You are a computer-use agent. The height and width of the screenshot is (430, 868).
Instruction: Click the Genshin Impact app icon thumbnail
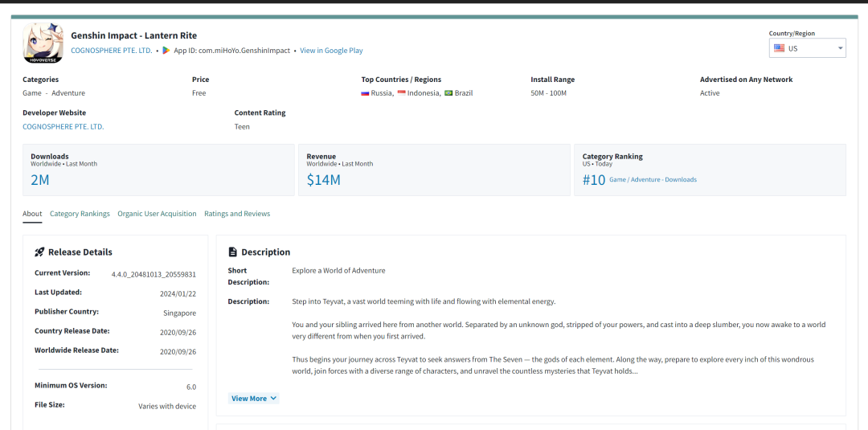coord(43,43)
